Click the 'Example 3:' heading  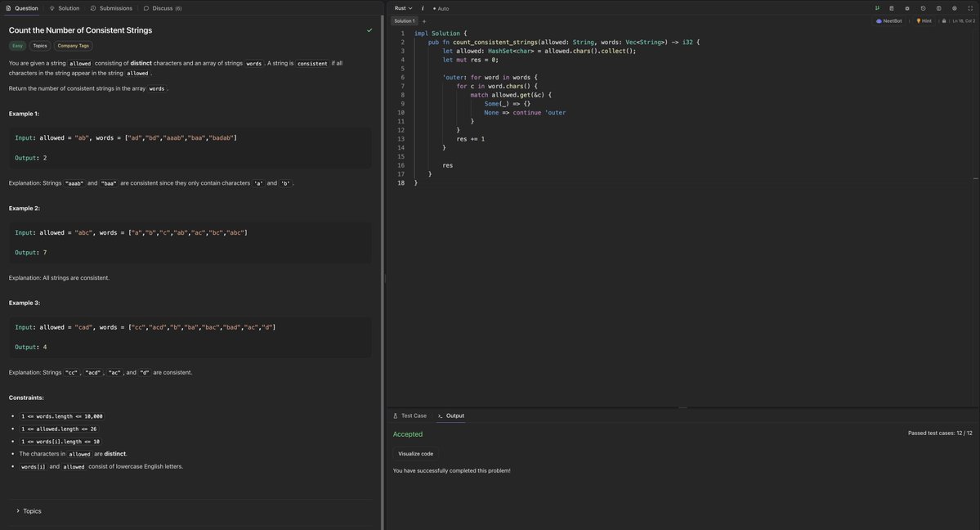(x=25, y=303)
